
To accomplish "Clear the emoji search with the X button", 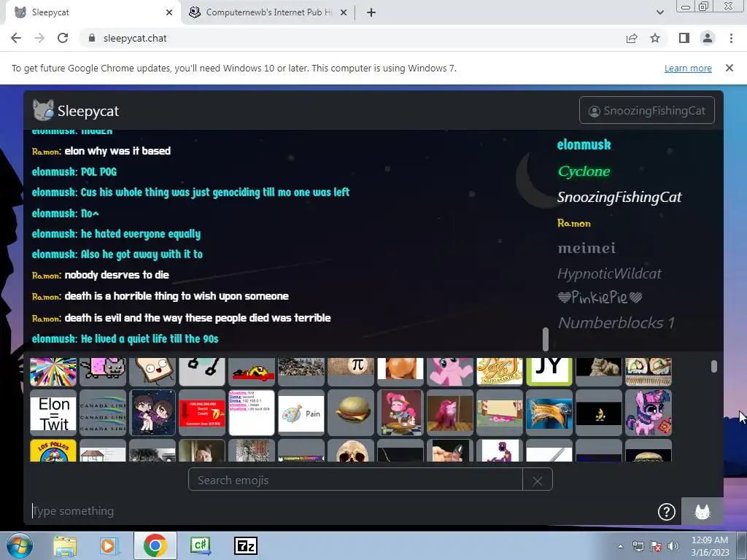I will pos(538,480).
